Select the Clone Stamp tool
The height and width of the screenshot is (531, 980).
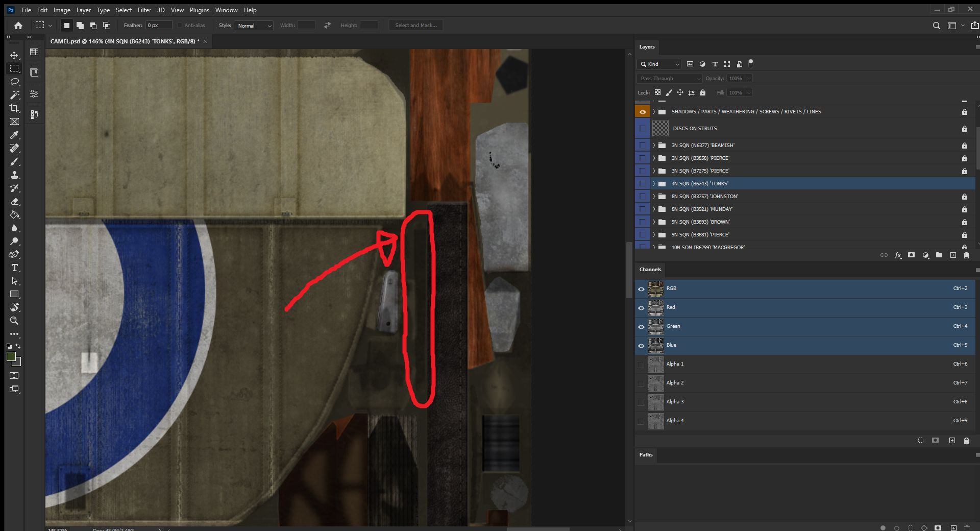(14, 175)
